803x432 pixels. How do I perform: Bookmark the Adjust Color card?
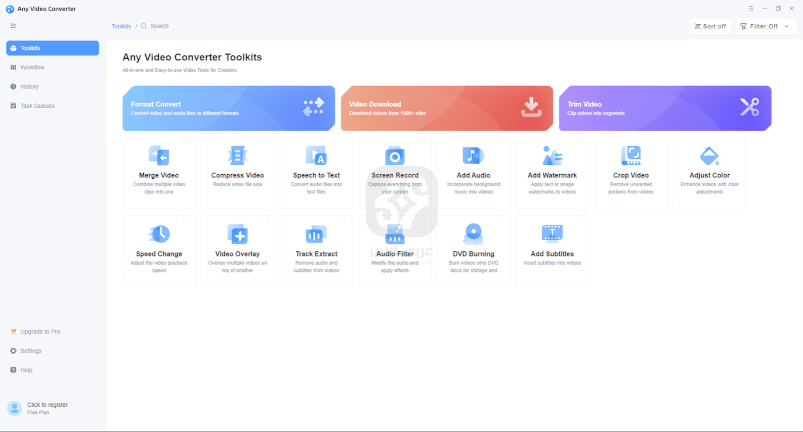[x=736, y=140]
